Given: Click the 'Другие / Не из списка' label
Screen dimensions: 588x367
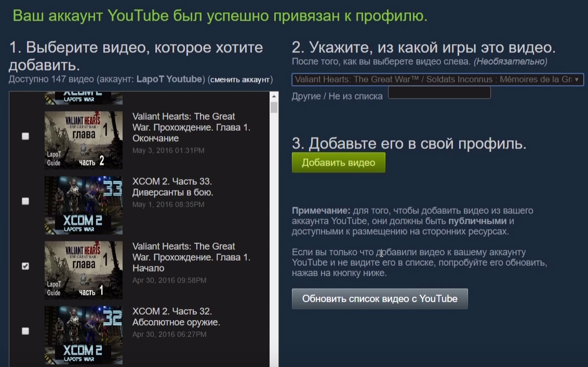Looking at the screenshot, I should [x=337, y=97].
